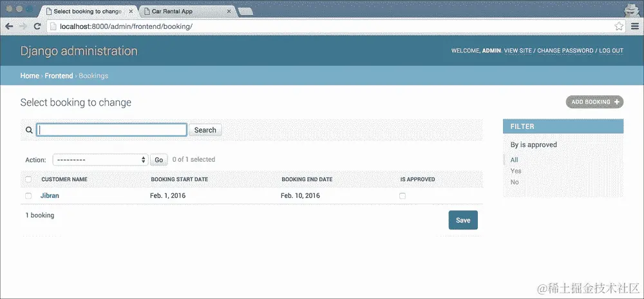Click the page icon in address bar

[53, 26]
